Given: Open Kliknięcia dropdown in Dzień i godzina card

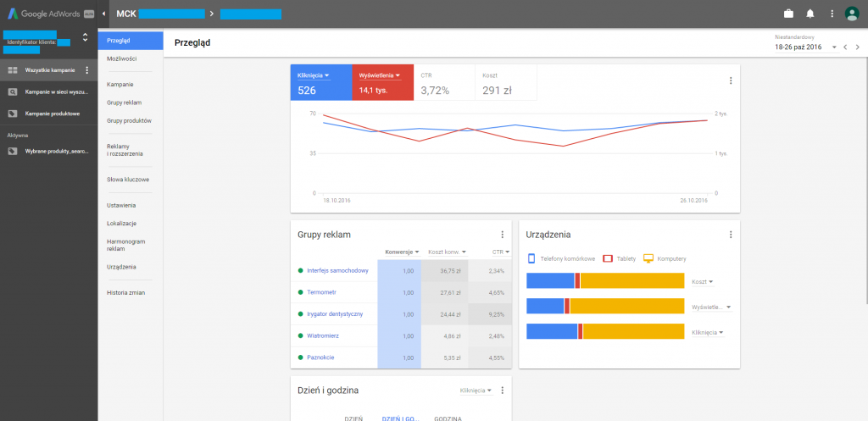Looking at the screenshot, I should pyautogui.click(x=476, y=391).
